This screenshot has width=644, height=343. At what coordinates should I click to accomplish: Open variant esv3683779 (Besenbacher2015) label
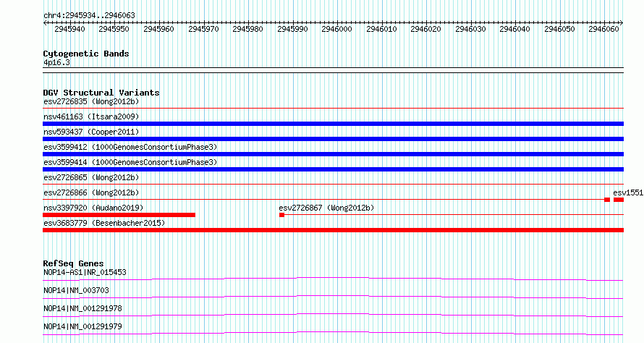coord(104,223)
